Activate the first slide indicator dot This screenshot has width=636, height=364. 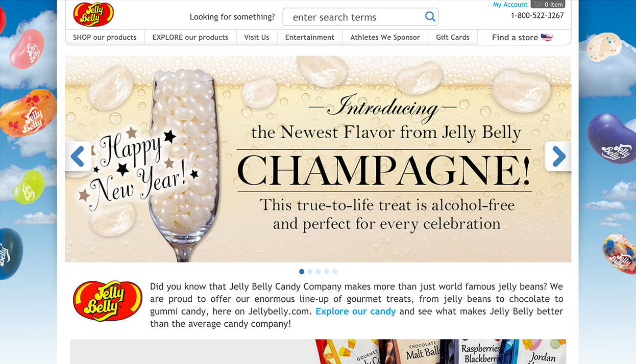click(302, 271)
